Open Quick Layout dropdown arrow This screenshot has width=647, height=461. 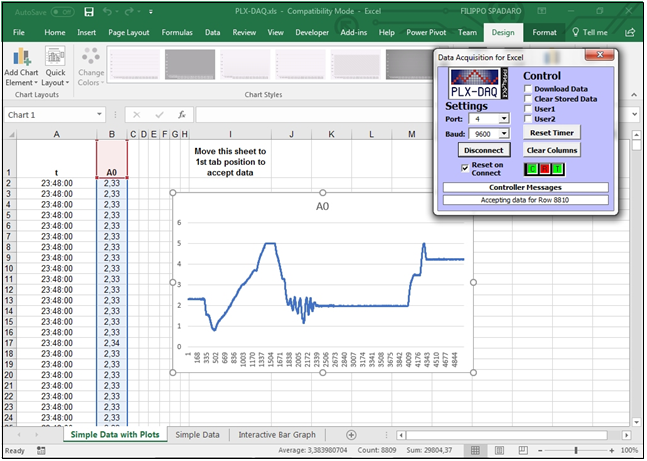(x=67, y=83)
